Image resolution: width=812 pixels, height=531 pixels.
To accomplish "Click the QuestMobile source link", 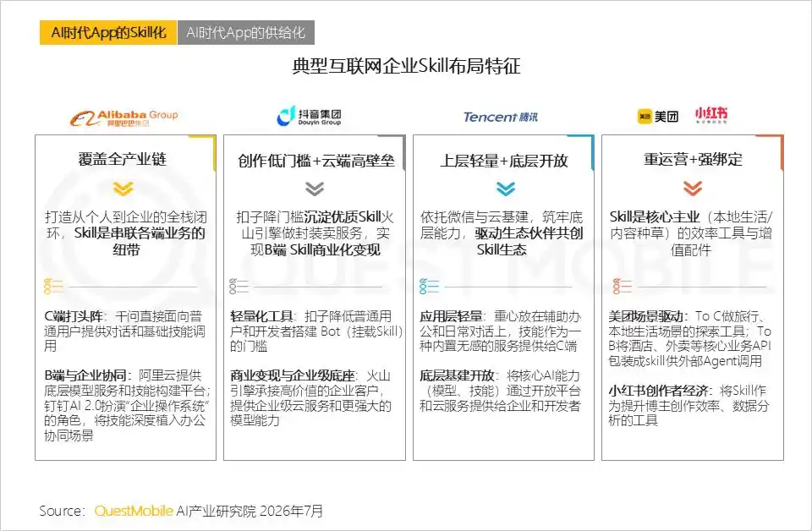I will click(134, 511).
